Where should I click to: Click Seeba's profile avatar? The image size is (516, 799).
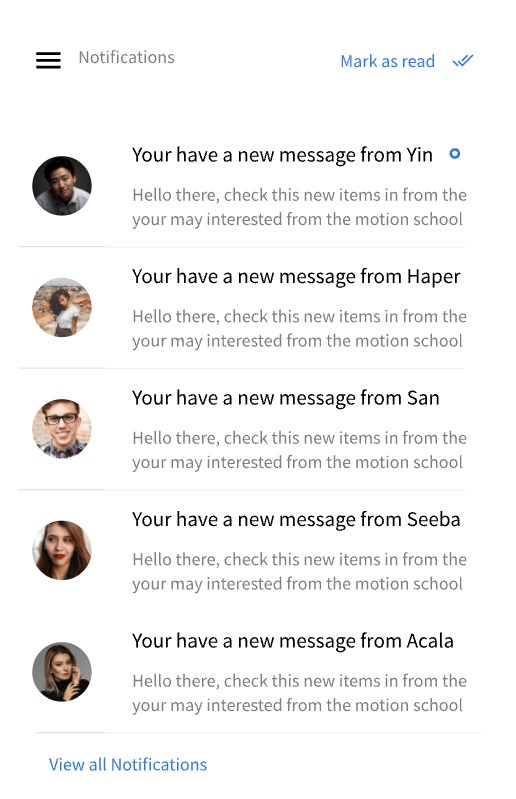click(62, 550)
